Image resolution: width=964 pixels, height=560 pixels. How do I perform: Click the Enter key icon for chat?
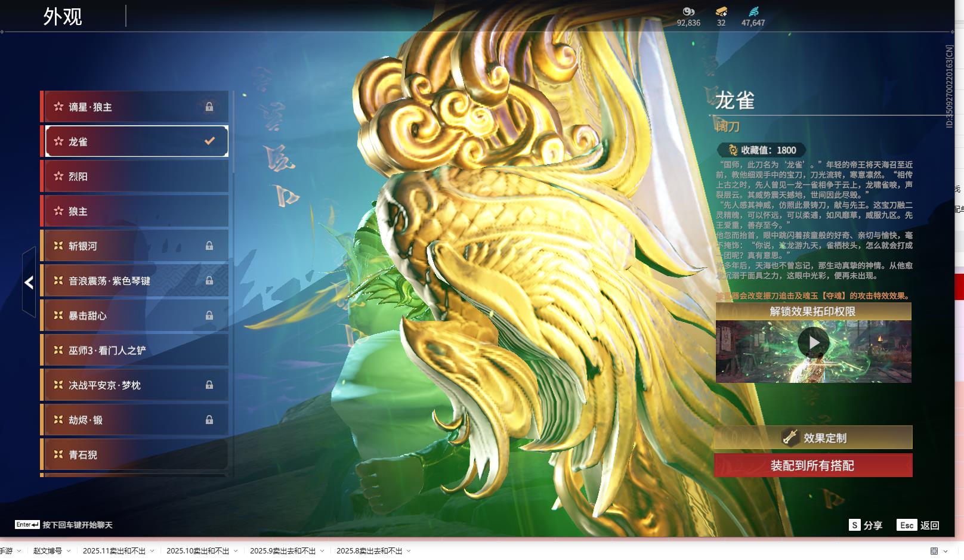click(27, 525)
